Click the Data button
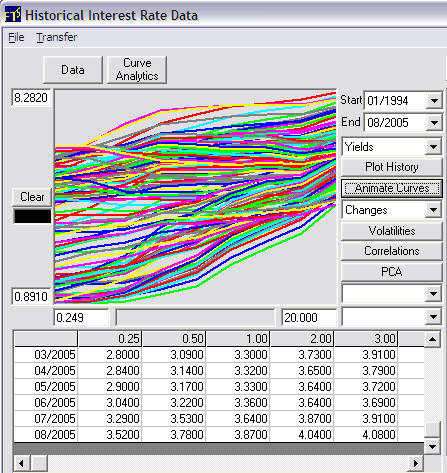The image size is (447, 473). [x=73, y=70]
